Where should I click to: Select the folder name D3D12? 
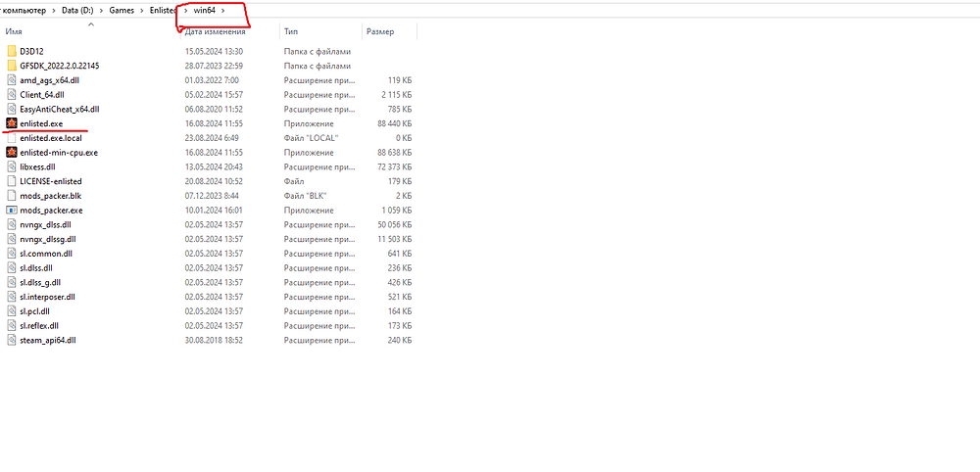[32, 51]
